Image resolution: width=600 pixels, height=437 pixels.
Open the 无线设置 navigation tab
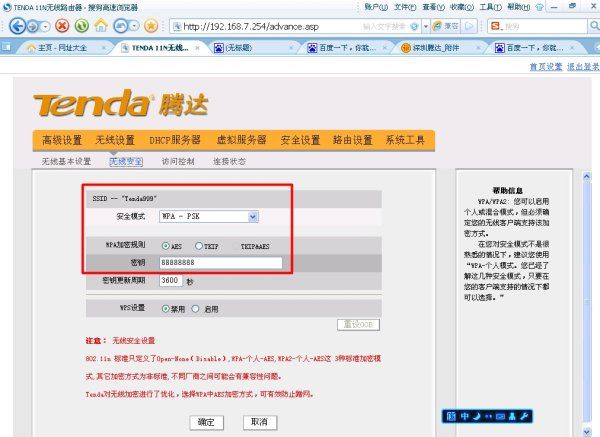[115, 140]
